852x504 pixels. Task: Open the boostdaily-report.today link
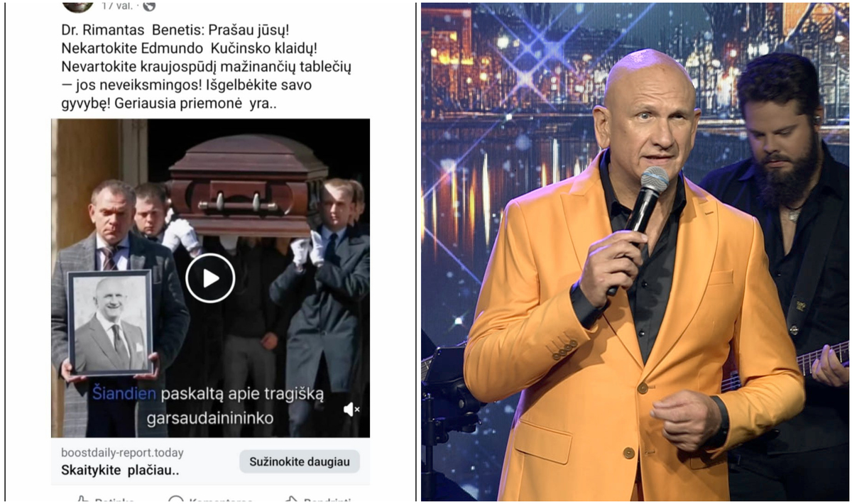[x=122, y=453]
